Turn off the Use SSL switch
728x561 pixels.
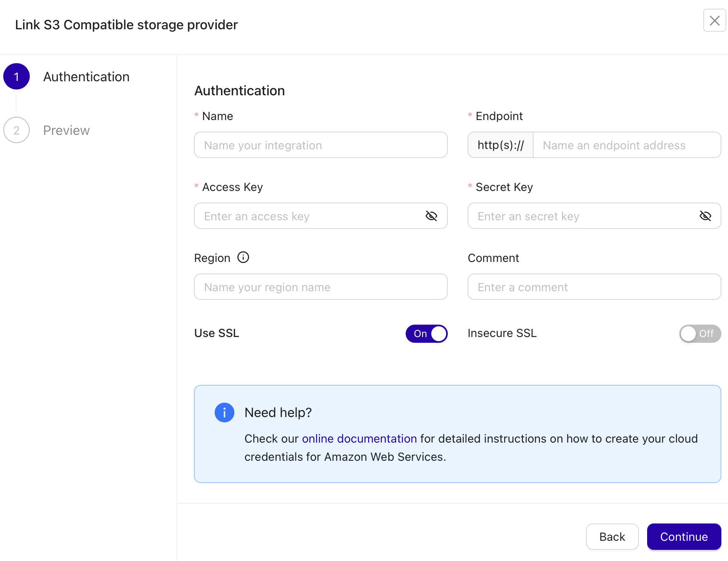pyautogui.click(x=427, y=334)
